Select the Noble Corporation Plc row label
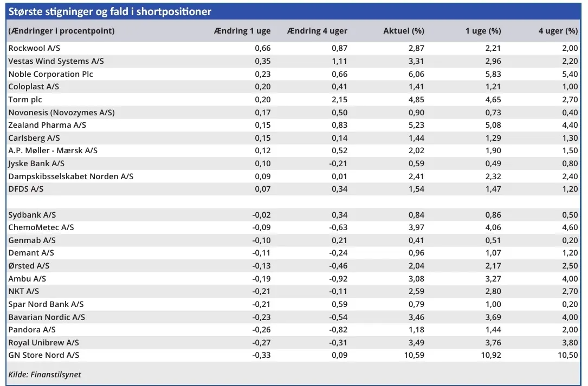Image resolution: width=588 pixels, height=386 pixels. [50, 74]
